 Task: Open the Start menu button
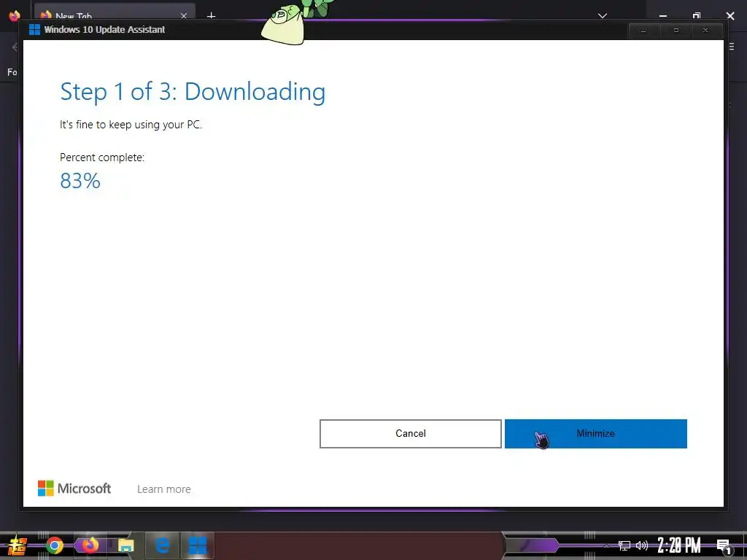pyautogui.click(x=18, y=545)
